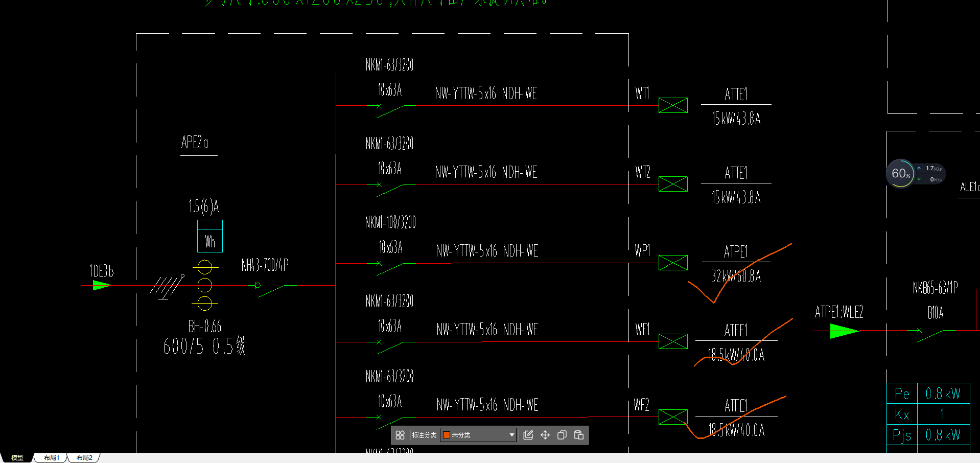This screenshot has width=980, height=463.
Task: Click the WF2 circuit label
Action: (x=642, y=405)
